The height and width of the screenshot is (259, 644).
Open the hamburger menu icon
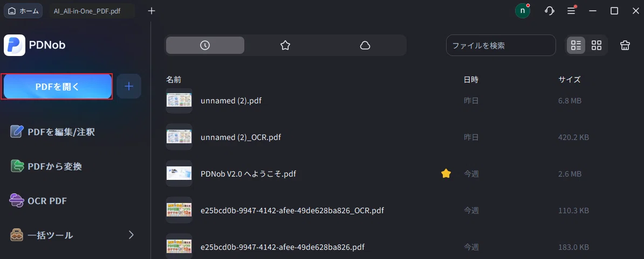571,11
